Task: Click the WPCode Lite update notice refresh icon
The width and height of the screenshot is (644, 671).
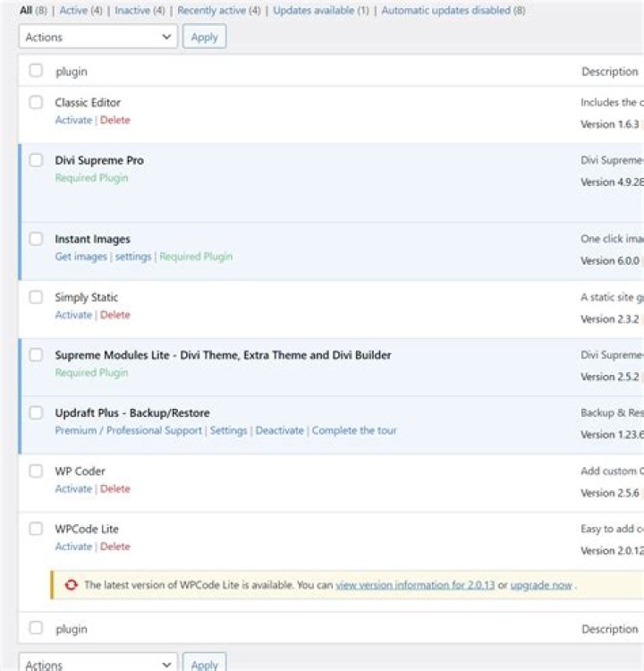Action: point(71,584)
